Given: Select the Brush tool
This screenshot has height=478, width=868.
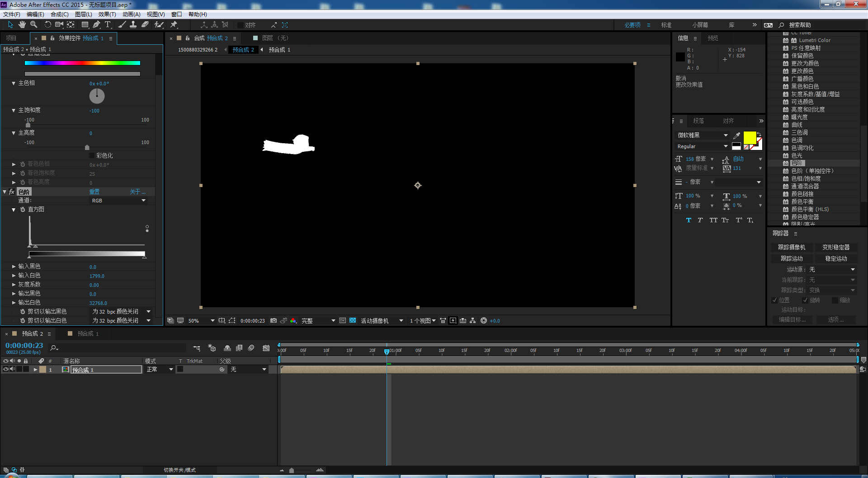Looking at the screenshot, I should 122,25.
